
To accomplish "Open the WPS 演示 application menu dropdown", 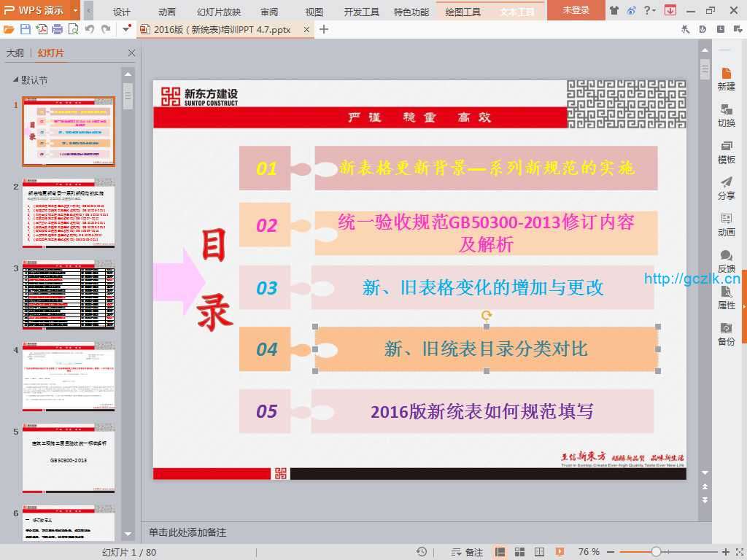I will point(76,10).
